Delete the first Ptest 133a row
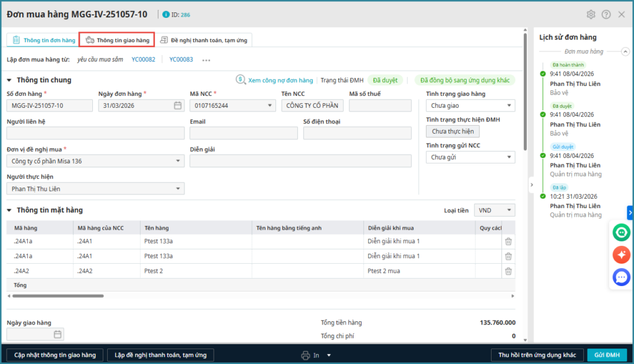This screenshot has height=364, width=634. pyautogui.click(x=508, y=241)
